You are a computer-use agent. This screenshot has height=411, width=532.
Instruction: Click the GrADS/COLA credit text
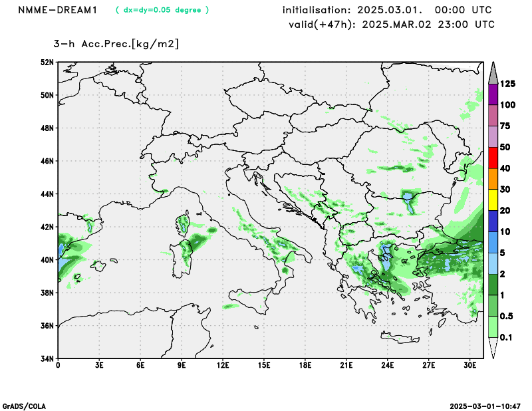(x=24, y=406)
